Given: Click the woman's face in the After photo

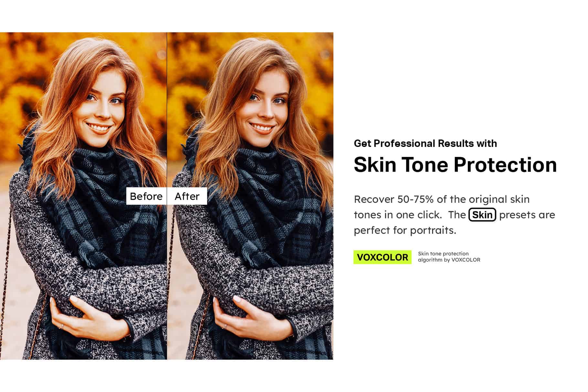Looking at the screenshot, I should [267, 107].
